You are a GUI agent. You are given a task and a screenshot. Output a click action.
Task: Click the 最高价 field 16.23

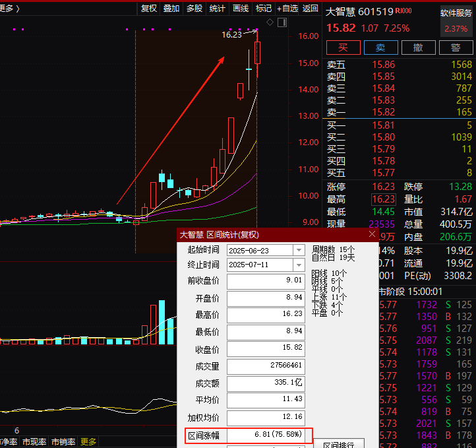(266, 315)
